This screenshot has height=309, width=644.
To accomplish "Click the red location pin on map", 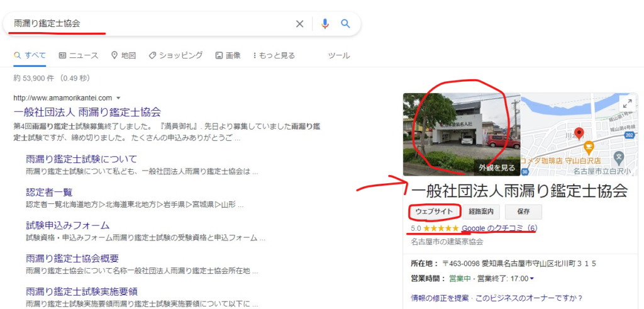I will (x=579, y=133).
